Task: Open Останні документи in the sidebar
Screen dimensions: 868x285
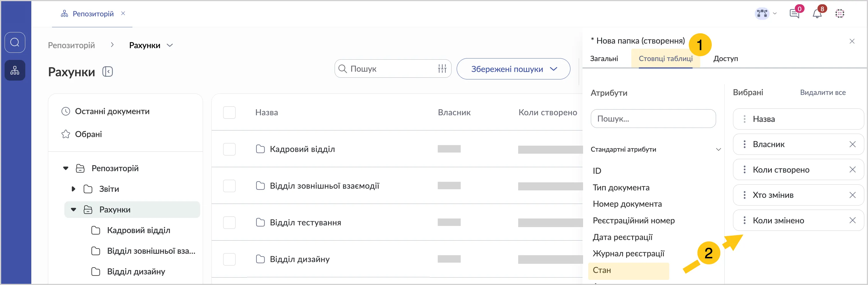Action: pyautogui.click(x=112, y=111)
